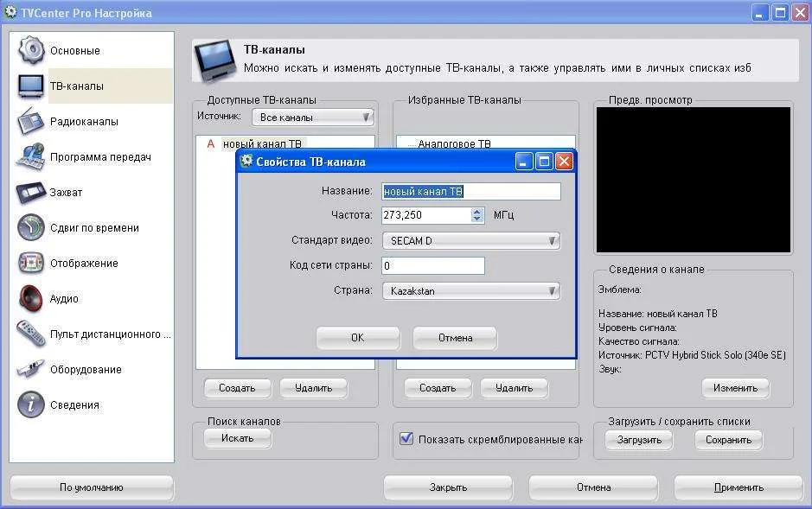
Task: Click the Аудио speaker icon
Action: click(31, 298)
